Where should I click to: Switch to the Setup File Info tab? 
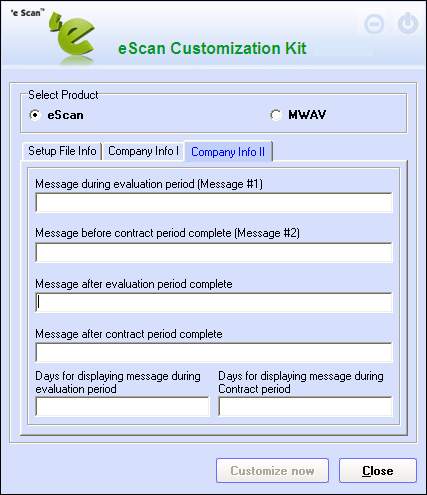[x=62, y=151]
